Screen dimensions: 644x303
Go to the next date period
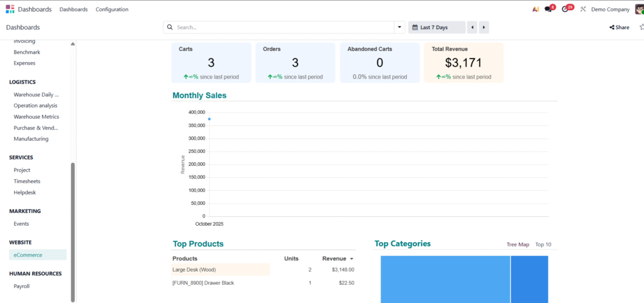484,28
